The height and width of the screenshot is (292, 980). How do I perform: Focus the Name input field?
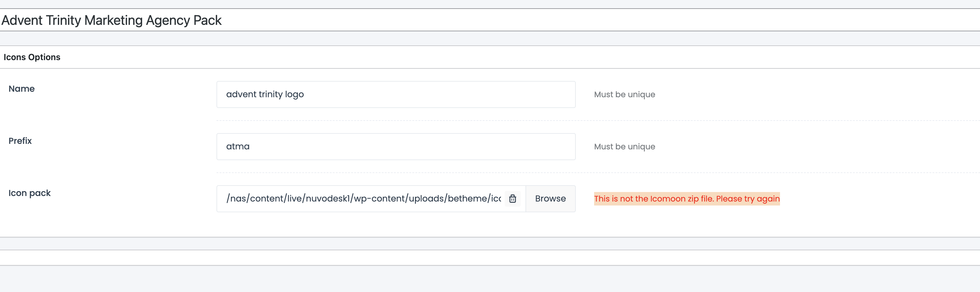396,94
